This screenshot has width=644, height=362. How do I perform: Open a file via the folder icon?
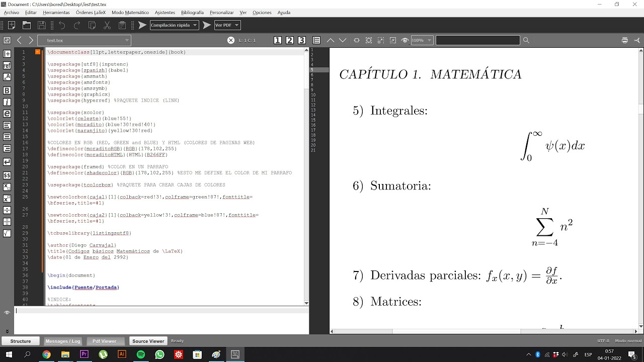(x=27, y=25)
